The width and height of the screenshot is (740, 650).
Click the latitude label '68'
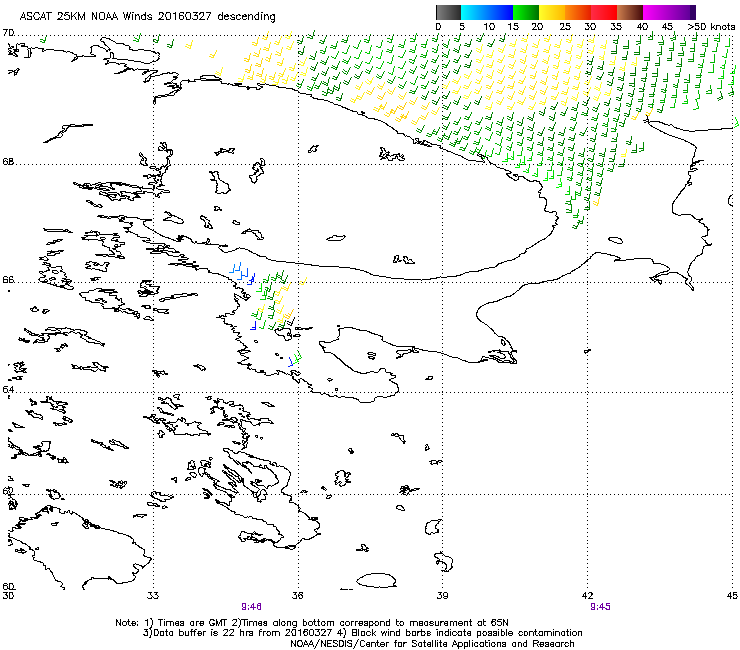coord(8,162)
